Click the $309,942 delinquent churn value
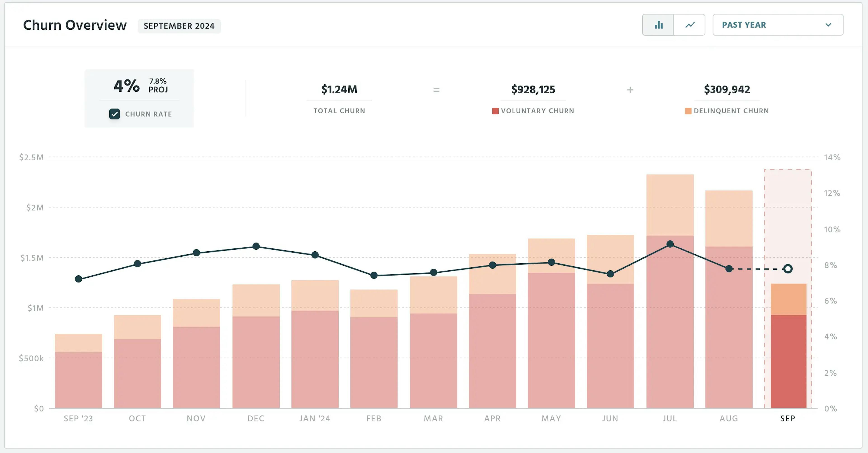The height and width of the screenshot is (453, 868). [727, 89]
